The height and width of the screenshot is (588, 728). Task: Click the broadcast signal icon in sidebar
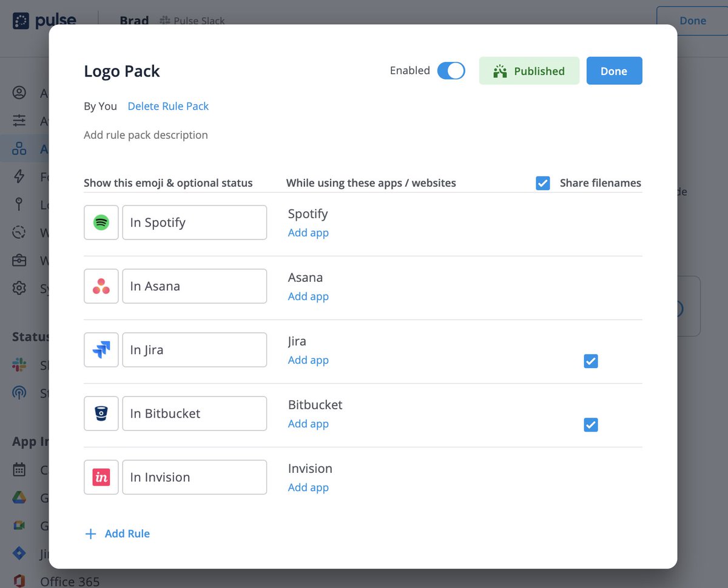[19, 393]
